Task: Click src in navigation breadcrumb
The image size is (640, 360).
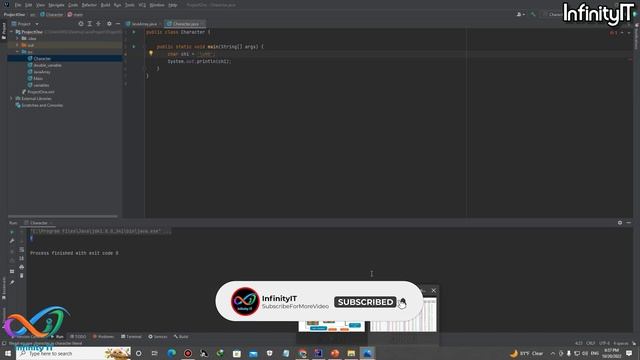Action: coord(32,14)
